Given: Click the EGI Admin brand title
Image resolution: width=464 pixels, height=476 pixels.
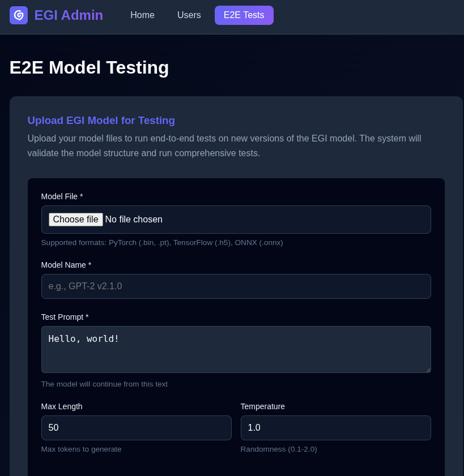Looking at the screenshot, I should 69,15.
